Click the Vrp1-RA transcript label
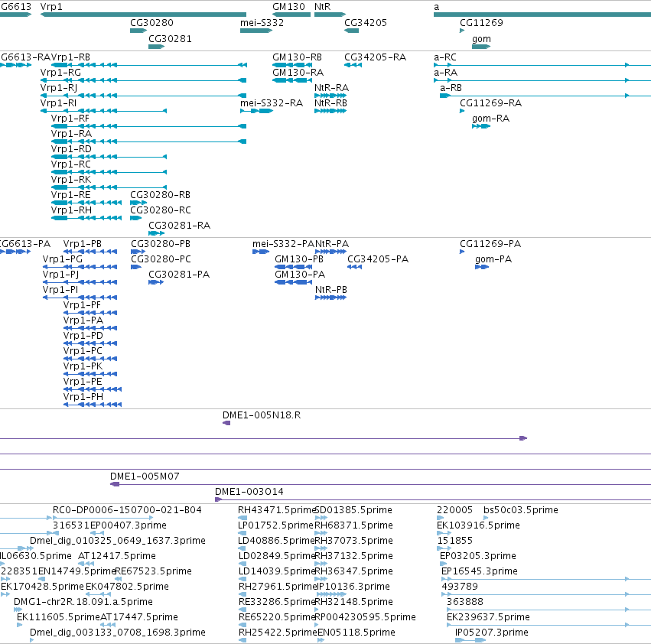This screenshot has width=651, height=644. click(x=71, y=134)
